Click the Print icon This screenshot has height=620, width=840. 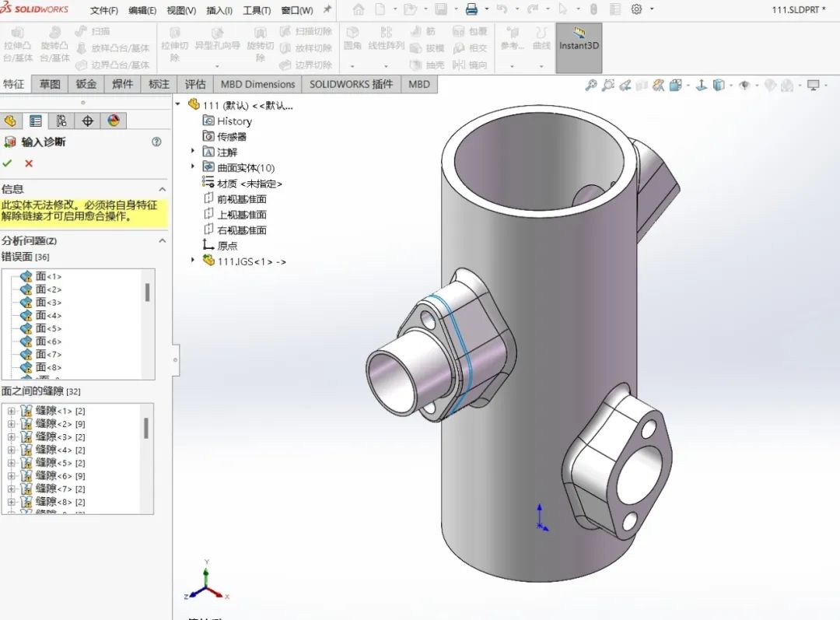click(471, 9)
